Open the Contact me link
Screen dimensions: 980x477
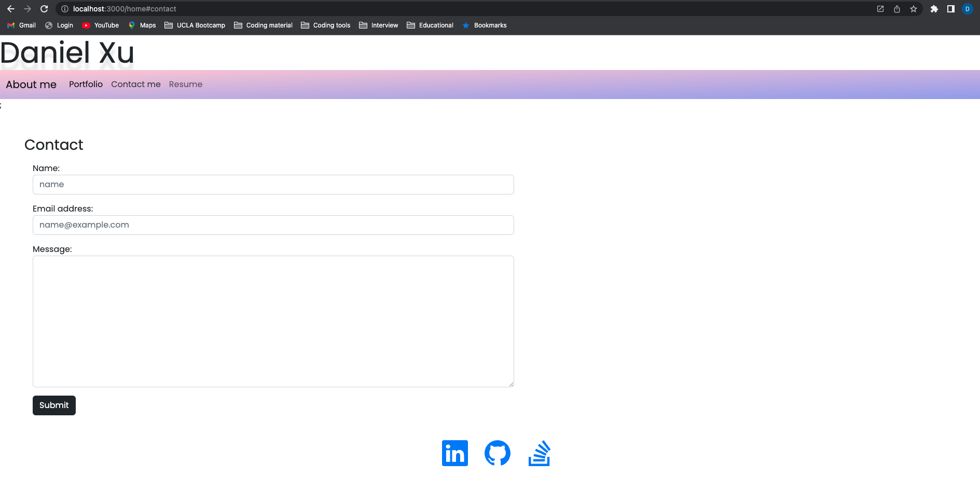point(135,84)
